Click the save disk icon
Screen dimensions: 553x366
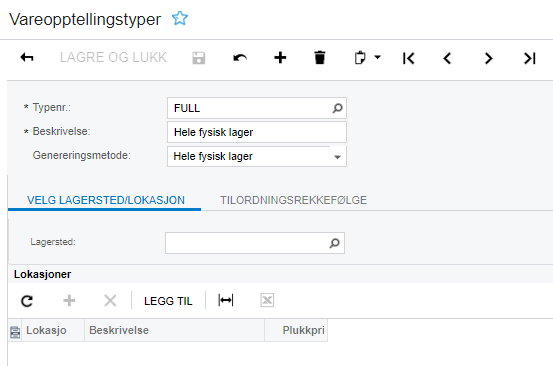point(199,58)
